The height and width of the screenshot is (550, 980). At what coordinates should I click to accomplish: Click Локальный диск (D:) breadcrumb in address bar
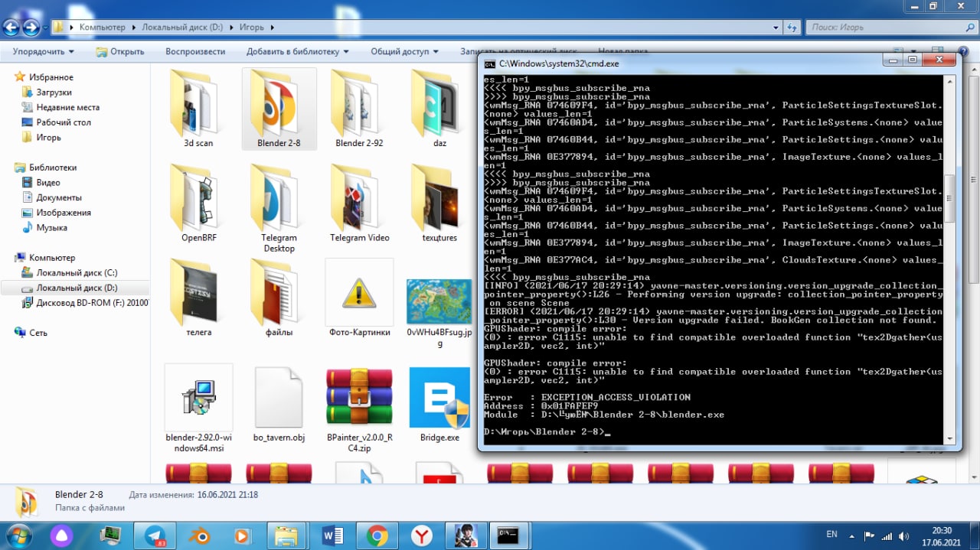[182, 28]
